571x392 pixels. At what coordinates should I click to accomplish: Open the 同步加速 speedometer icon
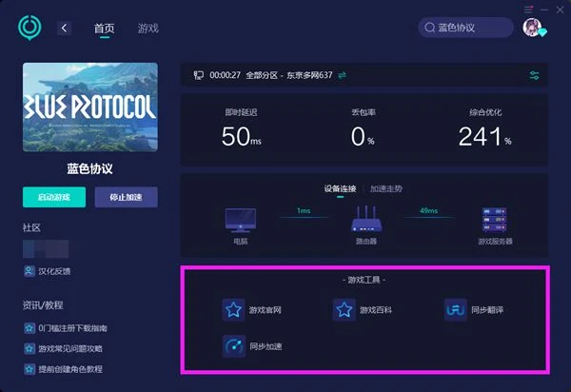click(x=234, y=346)
